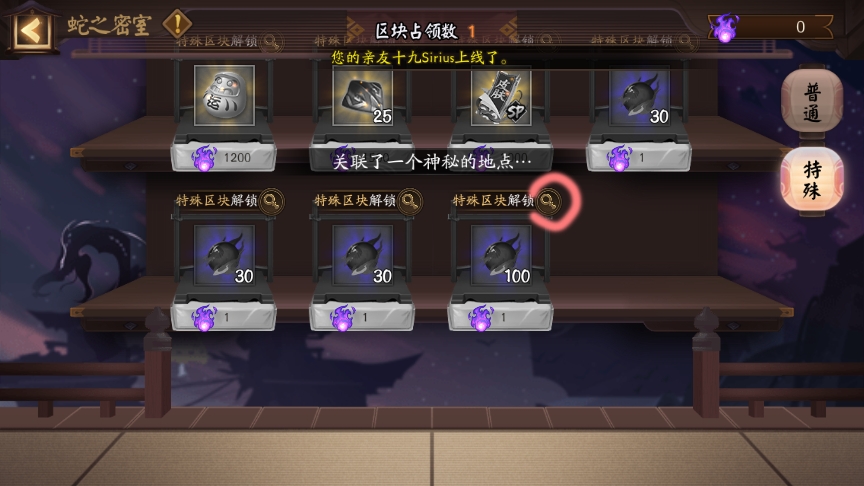Select the top-row helmet item labeled 30
The image size is (864, 486).
[x=639, y=95]
